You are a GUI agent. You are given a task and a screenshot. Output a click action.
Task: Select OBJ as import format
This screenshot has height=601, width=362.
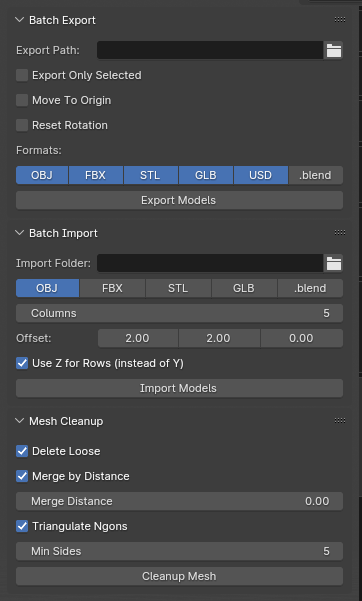(x=47, y=288)
